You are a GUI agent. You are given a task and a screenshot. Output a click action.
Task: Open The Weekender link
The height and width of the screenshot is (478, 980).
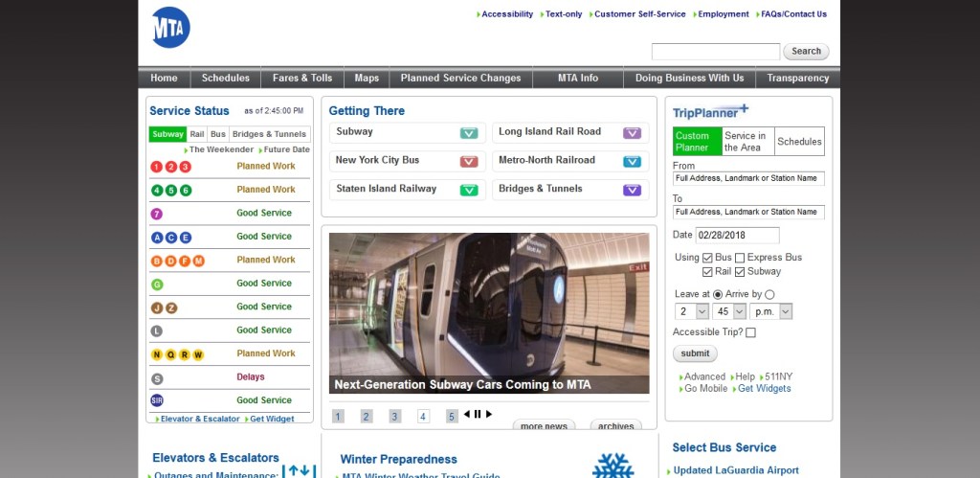tap(219, 150)
